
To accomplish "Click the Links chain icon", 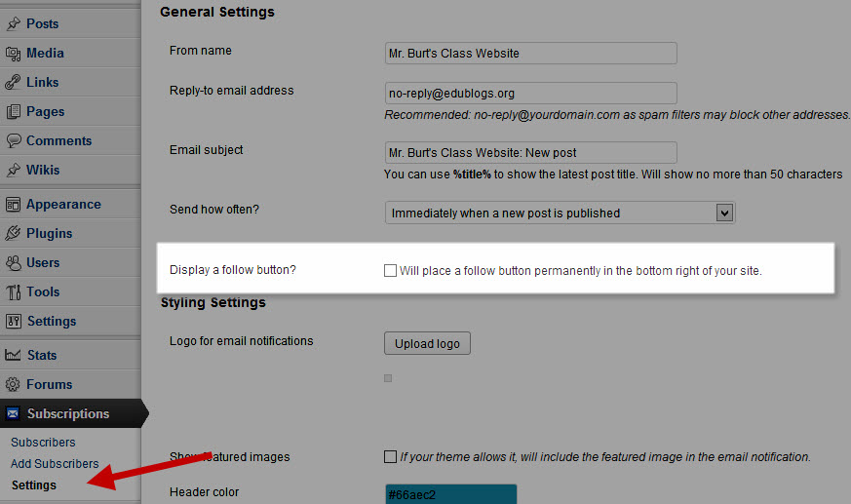I will (x=13, y=82).
